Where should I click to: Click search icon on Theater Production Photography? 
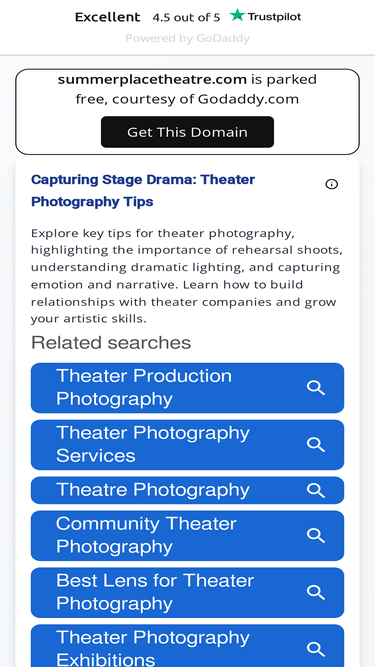pyautogui.click(x=316, y=388)
